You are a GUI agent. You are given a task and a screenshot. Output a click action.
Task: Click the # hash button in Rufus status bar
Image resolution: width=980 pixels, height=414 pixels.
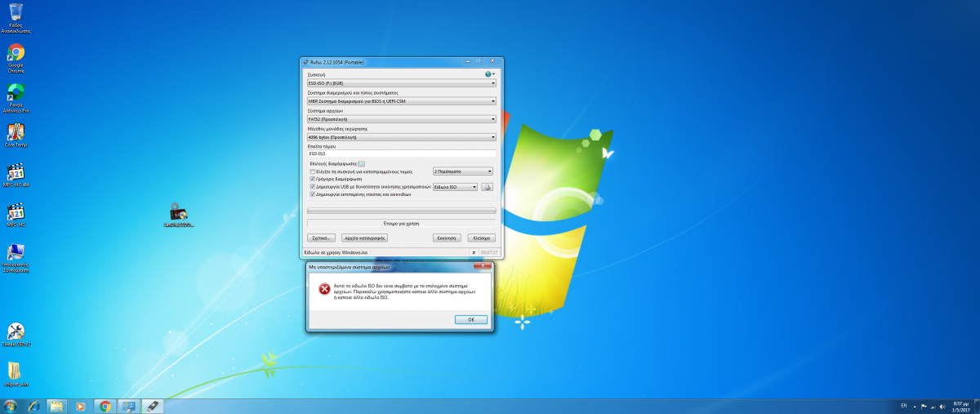coord(474,252)
